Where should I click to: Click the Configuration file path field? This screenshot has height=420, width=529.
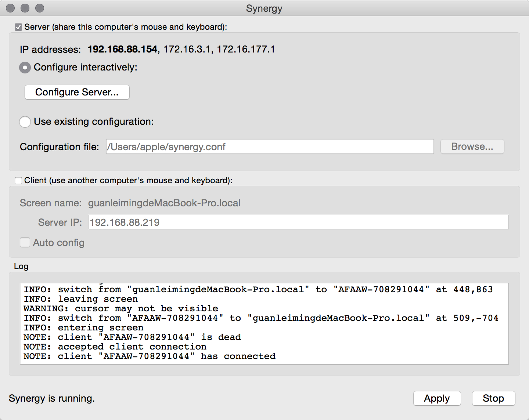click(270, 147)
